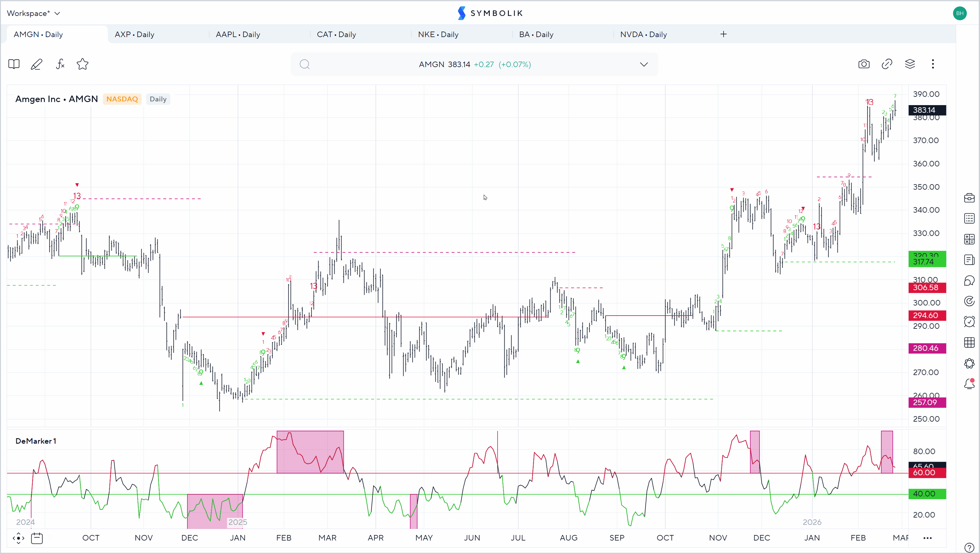Switch to the AAPL Daily tab

point(238,35)
